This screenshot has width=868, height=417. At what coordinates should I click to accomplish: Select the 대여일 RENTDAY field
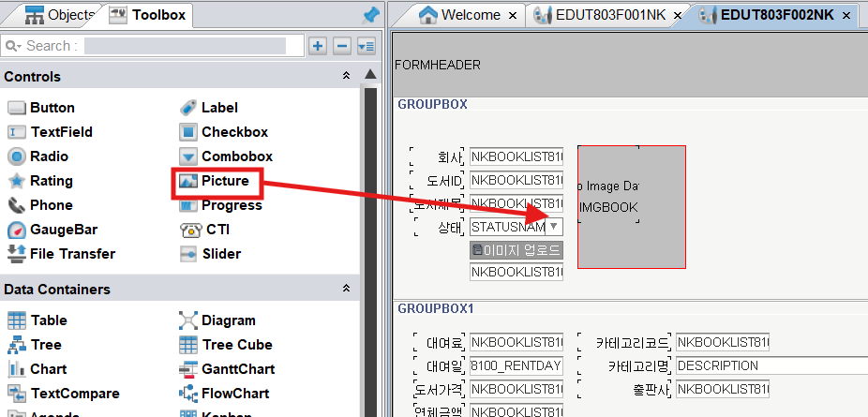tap(516, 365)
